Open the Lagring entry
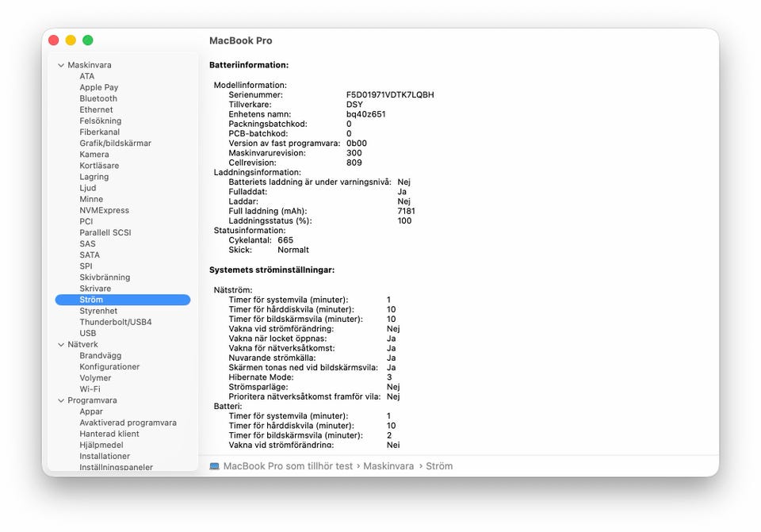This screenshot has width=761, height=532. pyautogui.click(x=94, y=177)
